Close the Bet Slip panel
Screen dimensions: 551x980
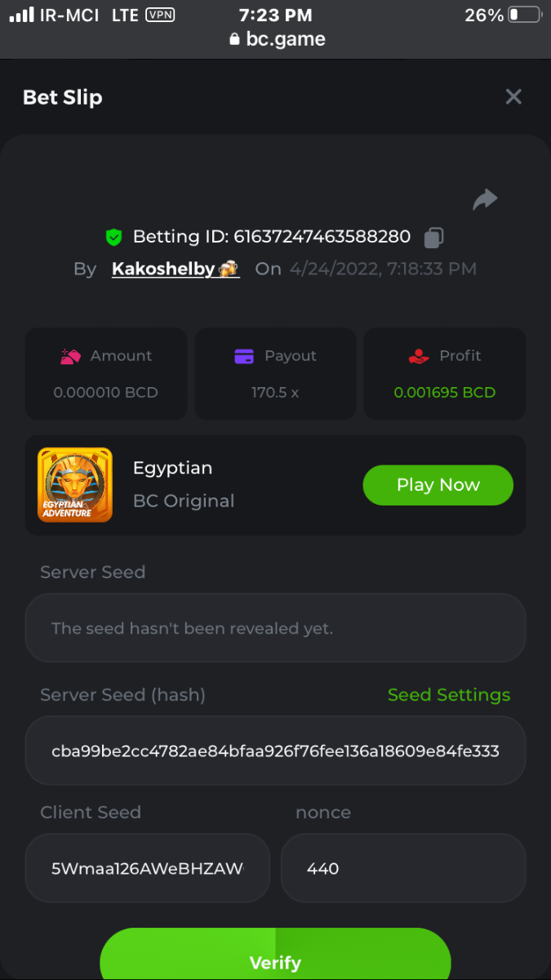coord(513,97)
